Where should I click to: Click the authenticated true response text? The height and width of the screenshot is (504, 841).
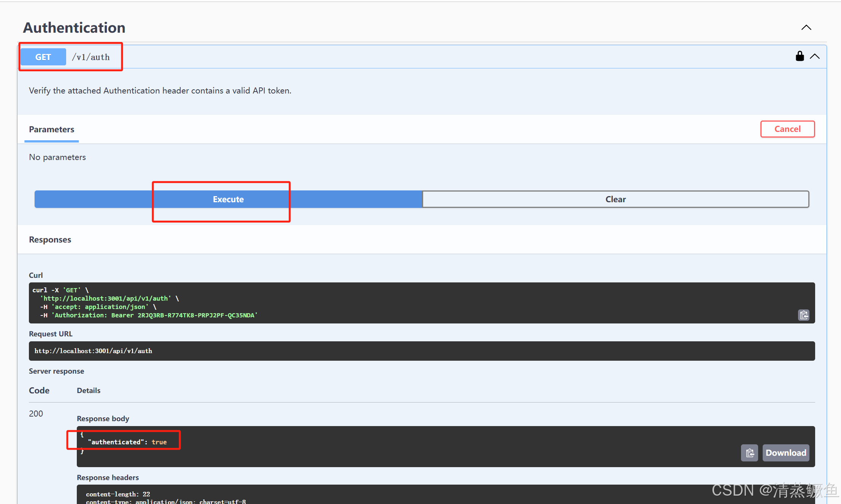[127, 442]
